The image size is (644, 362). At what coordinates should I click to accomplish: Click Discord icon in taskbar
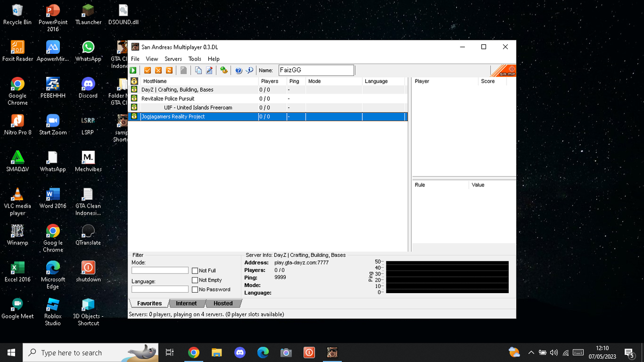click(x=240, y=353)
